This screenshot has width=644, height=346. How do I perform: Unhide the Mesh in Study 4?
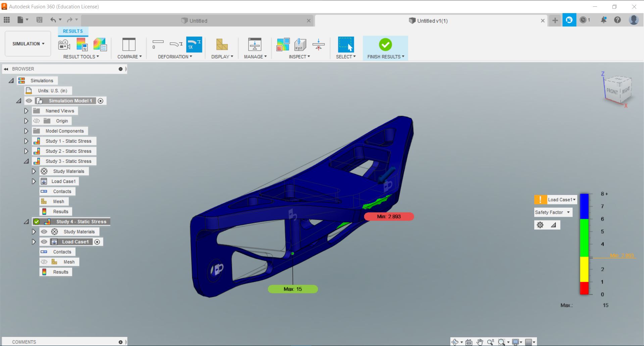coord(44,262)
